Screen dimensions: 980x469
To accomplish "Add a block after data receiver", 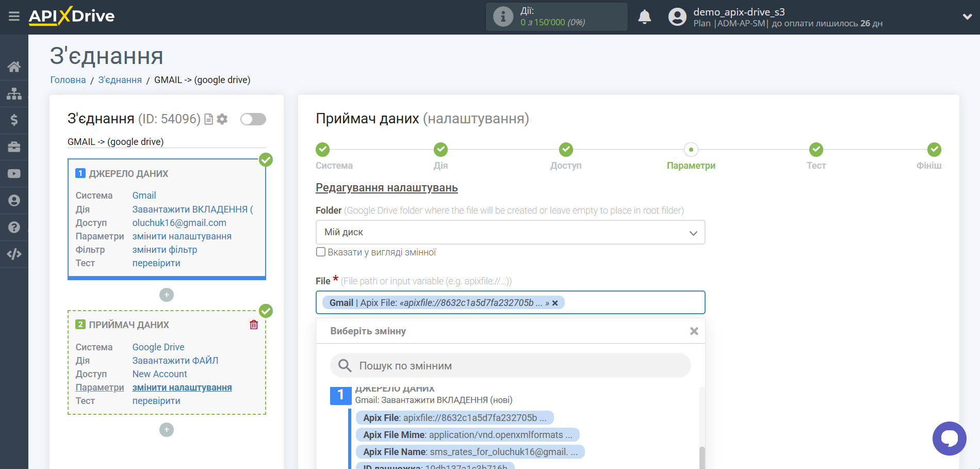I will tap(167, 430).
